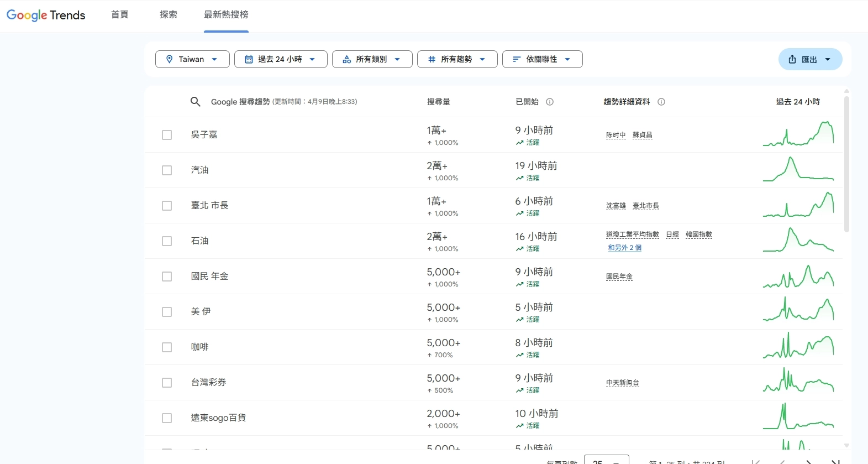Click the 台灣彩券 trend name
The image size is (868, 464).
[209, 383]
